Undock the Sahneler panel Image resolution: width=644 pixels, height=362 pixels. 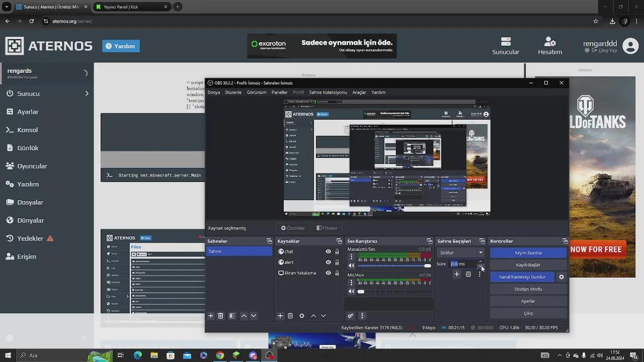click(269, 241)
